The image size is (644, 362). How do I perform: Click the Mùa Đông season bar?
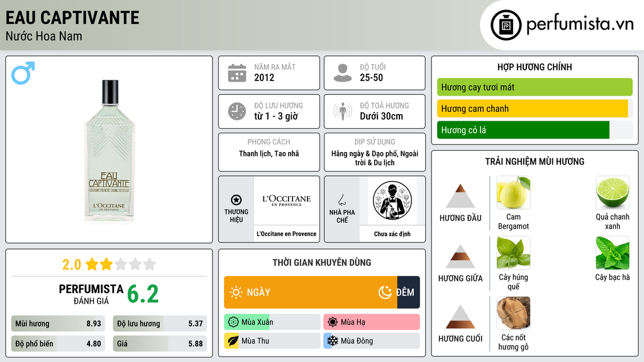tap(372, 341)
